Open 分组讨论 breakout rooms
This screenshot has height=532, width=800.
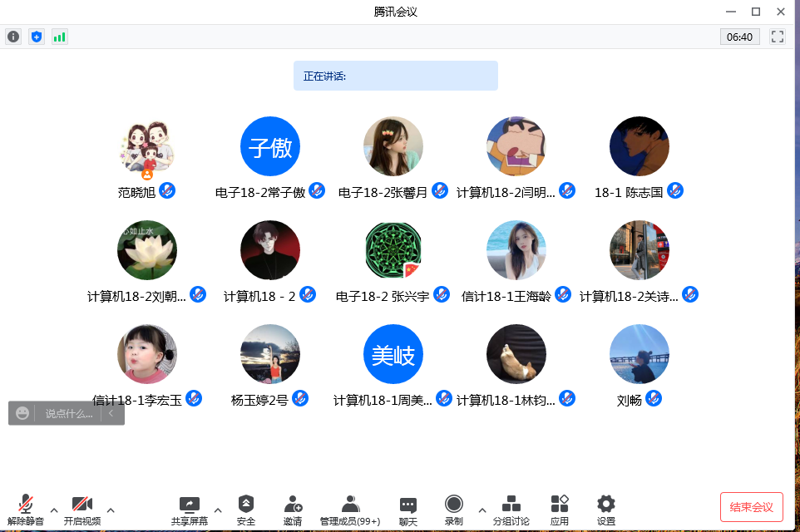(x=511, y=510)
